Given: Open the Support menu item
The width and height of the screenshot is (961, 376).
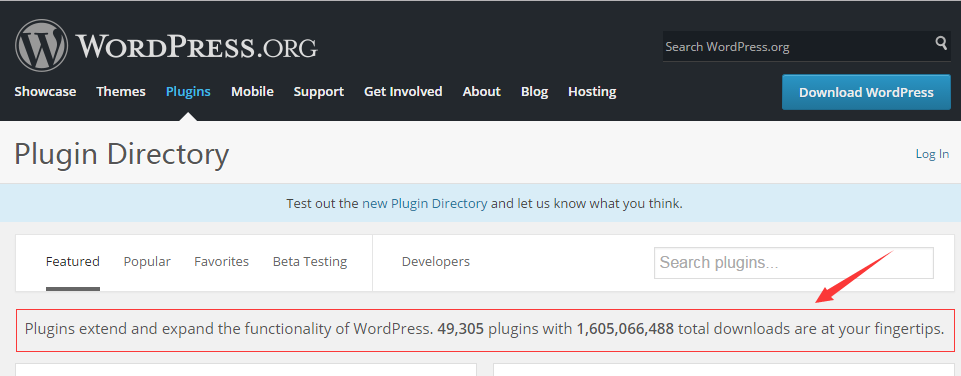Looking at the screenshot, I should (319, 92).
